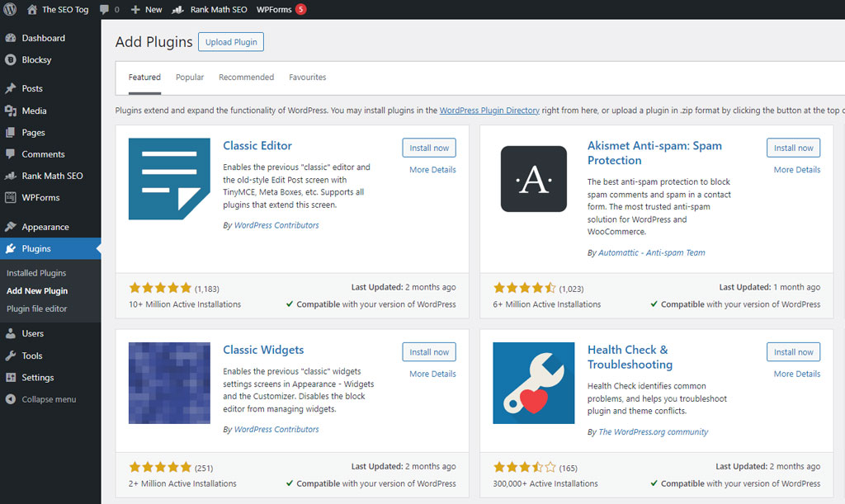Install the Classic Widgets plugin
845x504 pixels.
tap(429, 352)
